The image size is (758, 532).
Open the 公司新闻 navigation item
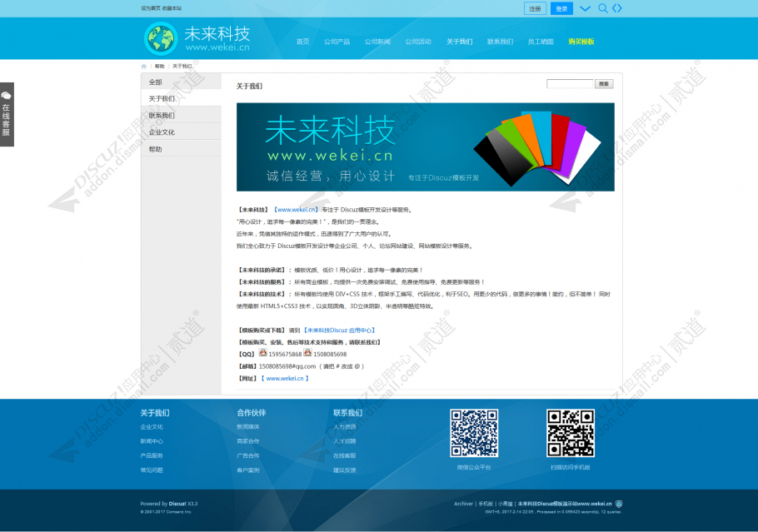(x=377, y=42)
